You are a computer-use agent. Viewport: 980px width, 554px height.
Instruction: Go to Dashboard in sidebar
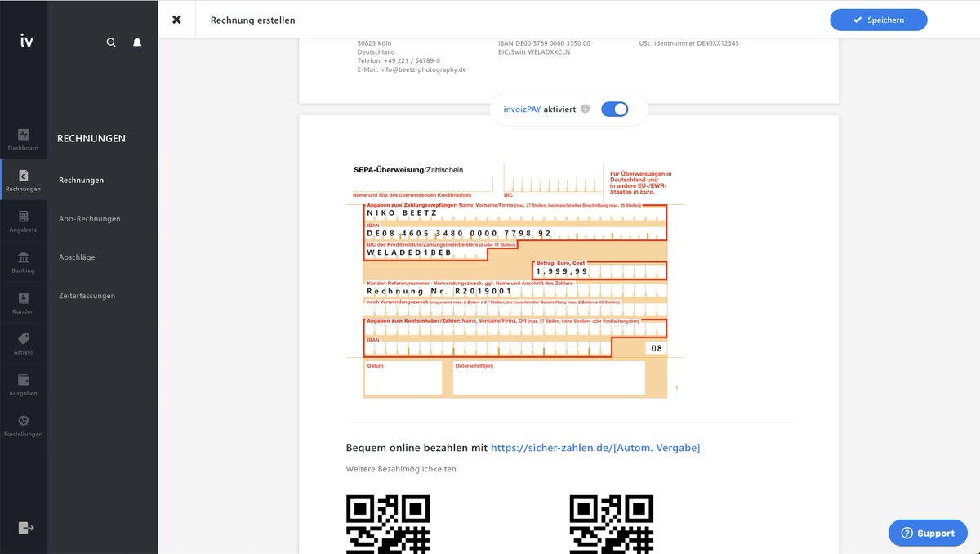click(x=23, y=139)
